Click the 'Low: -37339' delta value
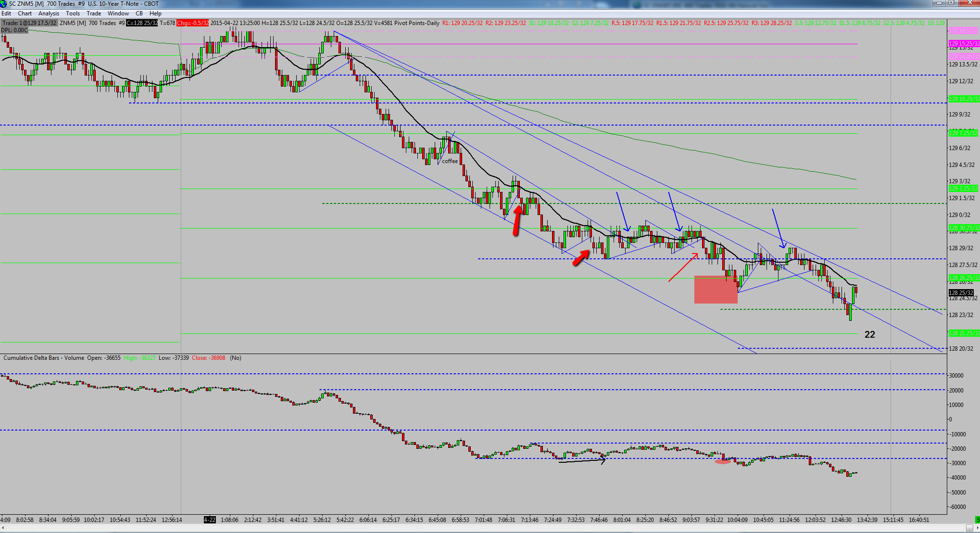The width and height of the screenshot is (980, 533). [174, 358]
